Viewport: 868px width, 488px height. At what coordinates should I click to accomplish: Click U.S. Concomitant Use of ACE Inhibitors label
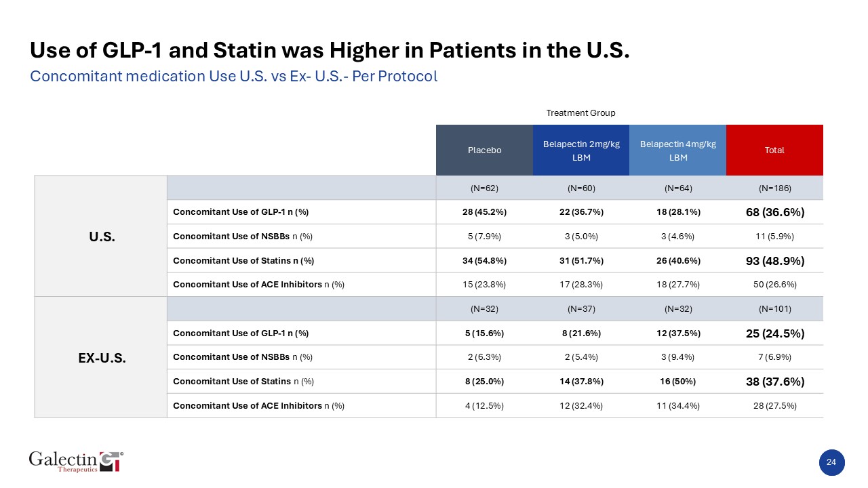point(258,285)
